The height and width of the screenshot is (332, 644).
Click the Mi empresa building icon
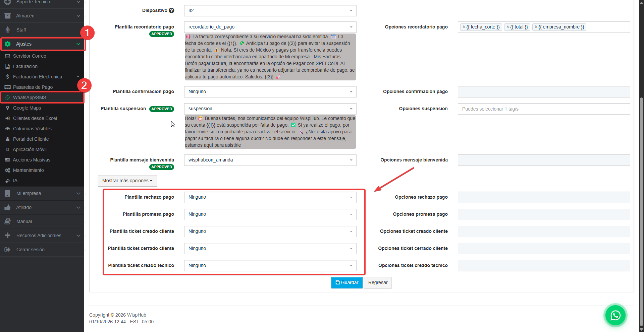coord(7,193)
